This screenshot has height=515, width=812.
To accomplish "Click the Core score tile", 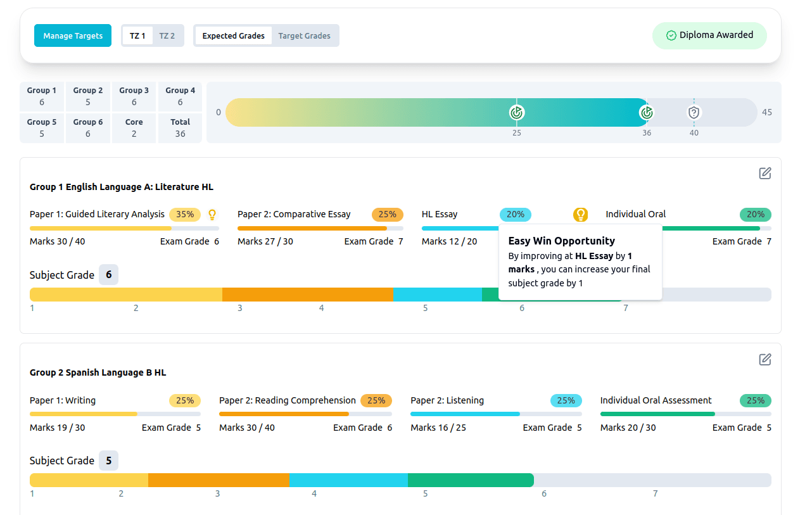I will tap(134, 128).
